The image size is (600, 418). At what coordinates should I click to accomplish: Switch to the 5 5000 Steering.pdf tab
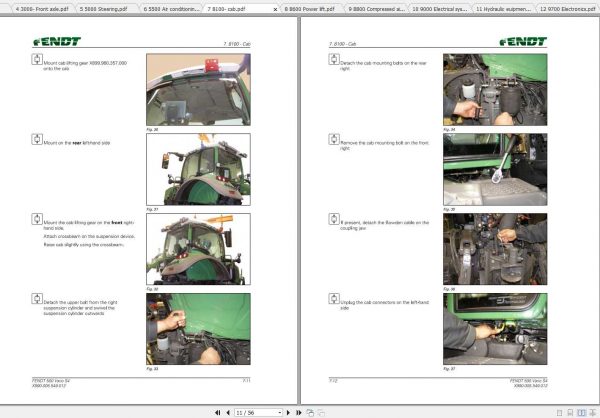pyautogui.click(x=106, y=8)
